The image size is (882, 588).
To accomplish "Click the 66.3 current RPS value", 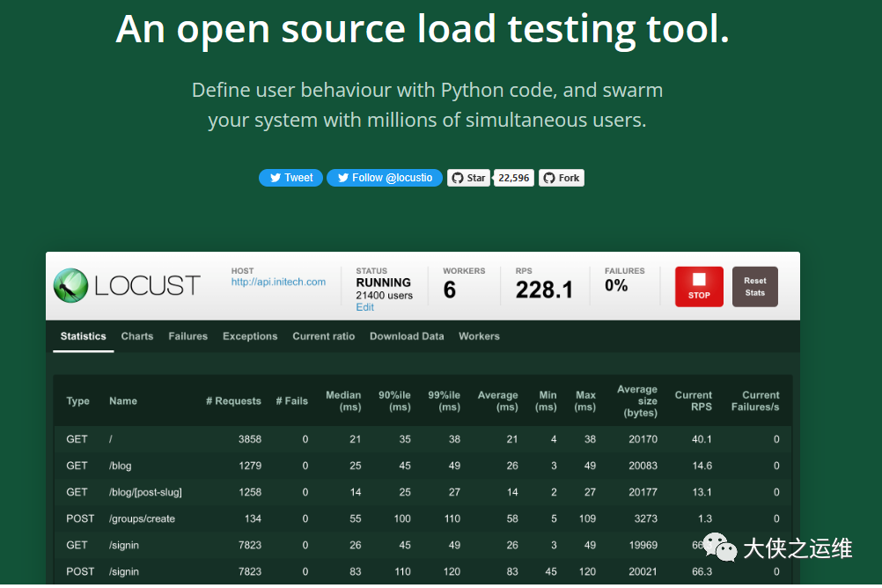I will (x=702, y=571).
